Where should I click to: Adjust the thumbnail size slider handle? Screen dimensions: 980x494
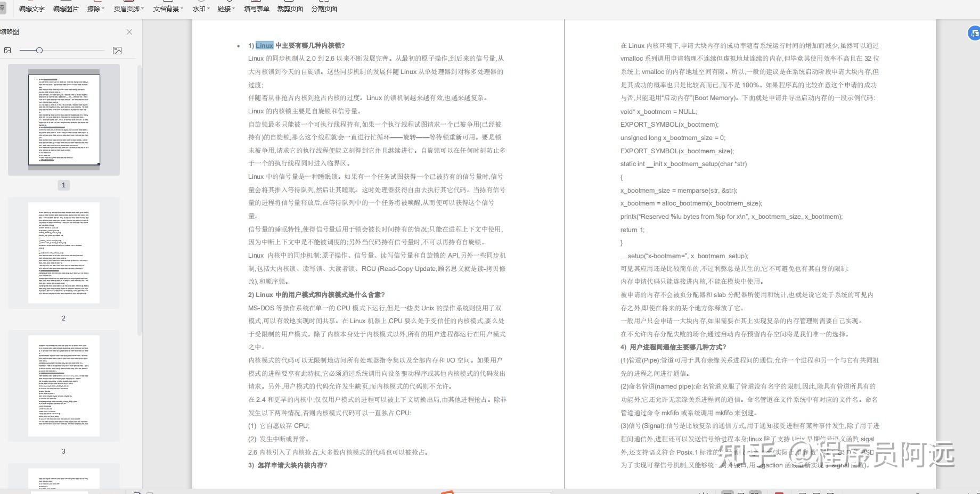(39, 51)
